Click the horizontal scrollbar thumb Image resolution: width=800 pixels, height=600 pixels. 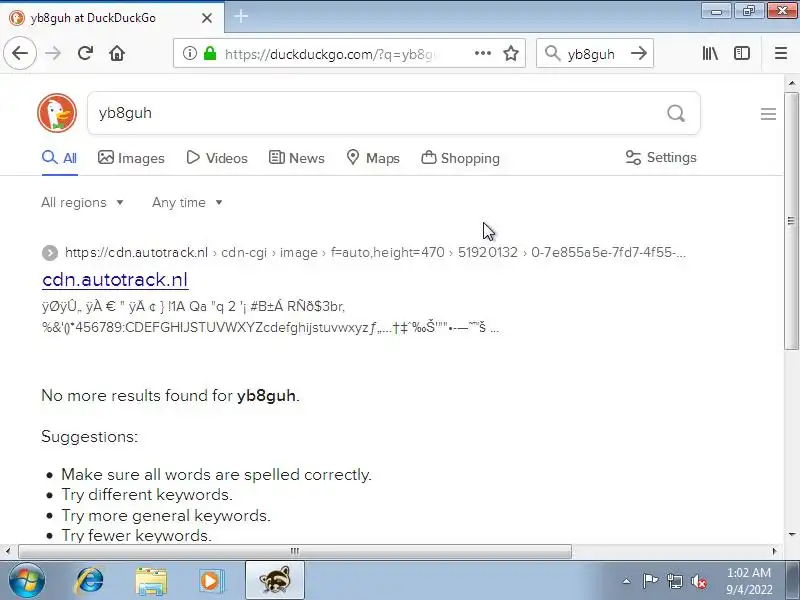[x=295, y=551]
